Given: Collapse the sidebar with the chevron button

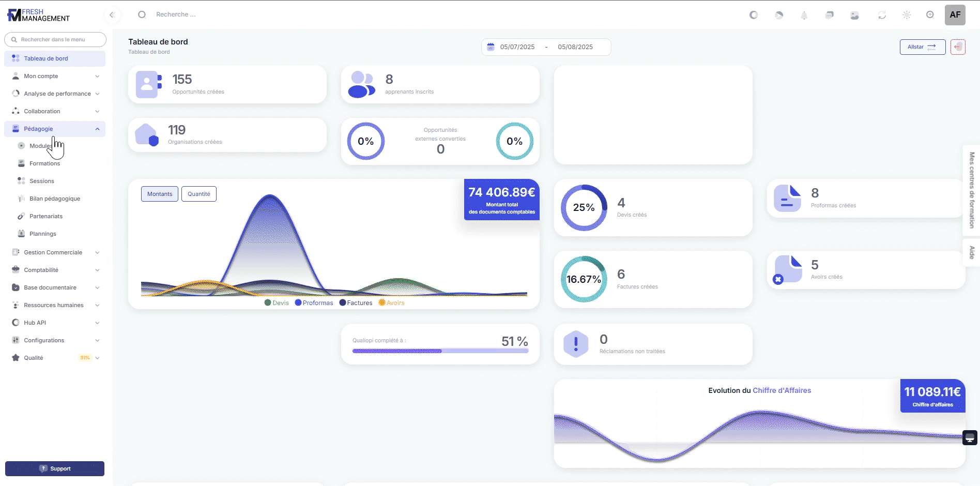Looking at the screenshot, I should point(112,15).
